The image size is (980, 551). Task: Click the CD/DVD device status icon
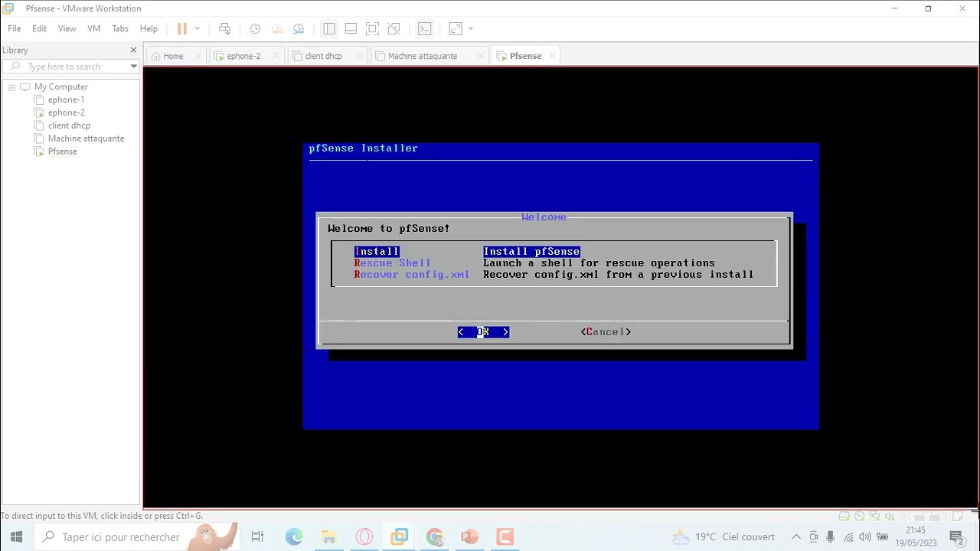coord(859,517)
